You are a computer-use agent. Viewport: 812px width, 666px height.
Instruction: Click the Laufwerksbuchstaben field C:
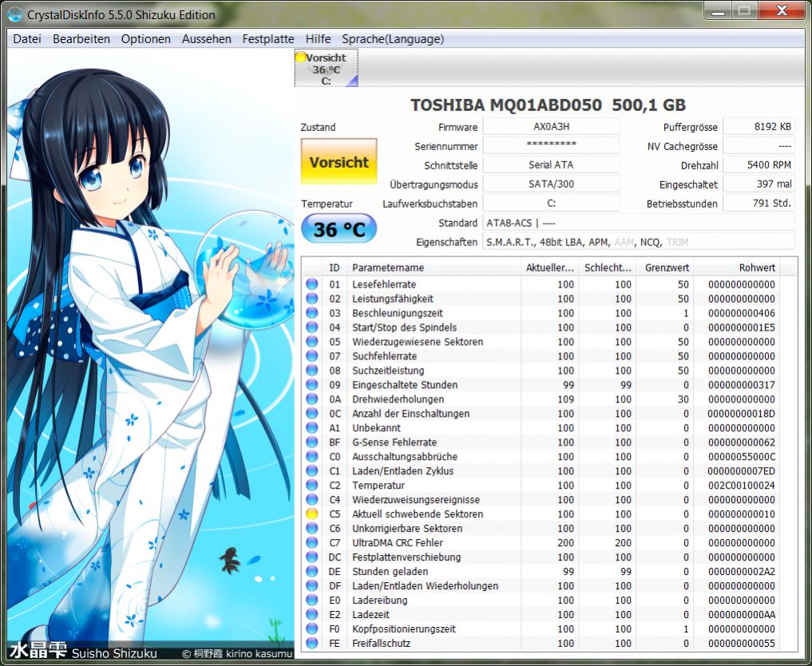(551, 203)
